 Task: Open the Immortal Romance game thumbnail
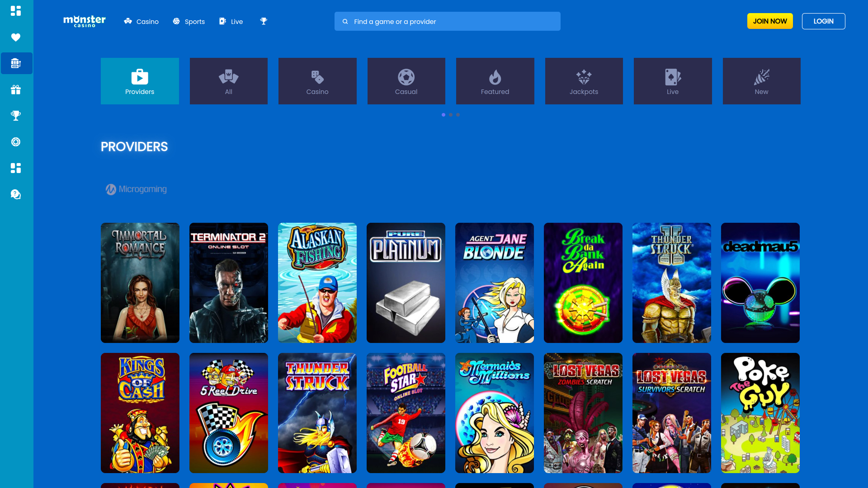coord(140,282)
